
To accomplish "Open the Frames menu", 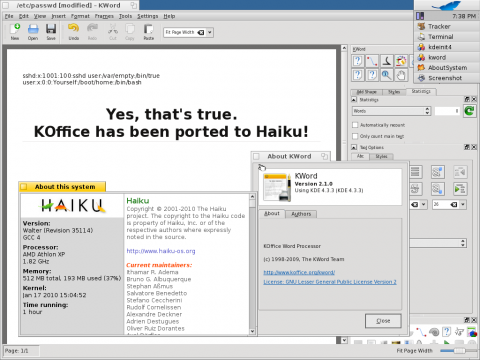I will [104, 16].
